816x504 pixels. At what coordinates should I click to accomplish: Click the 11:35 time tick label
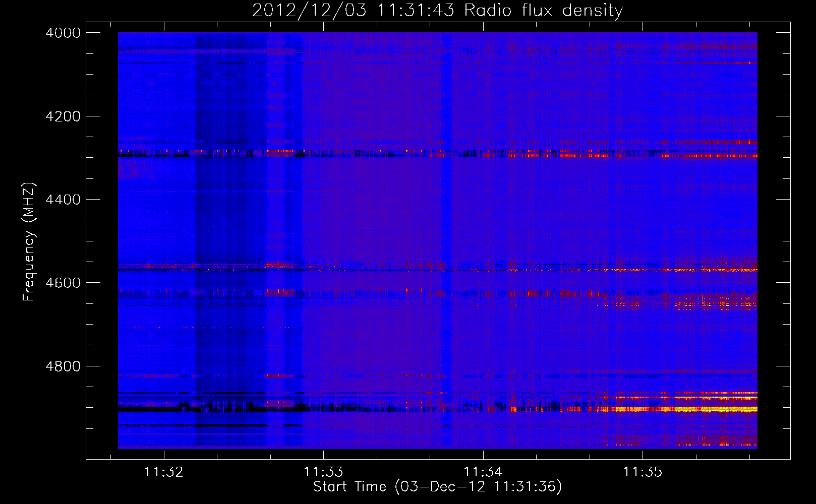click(x=643, y=472)
